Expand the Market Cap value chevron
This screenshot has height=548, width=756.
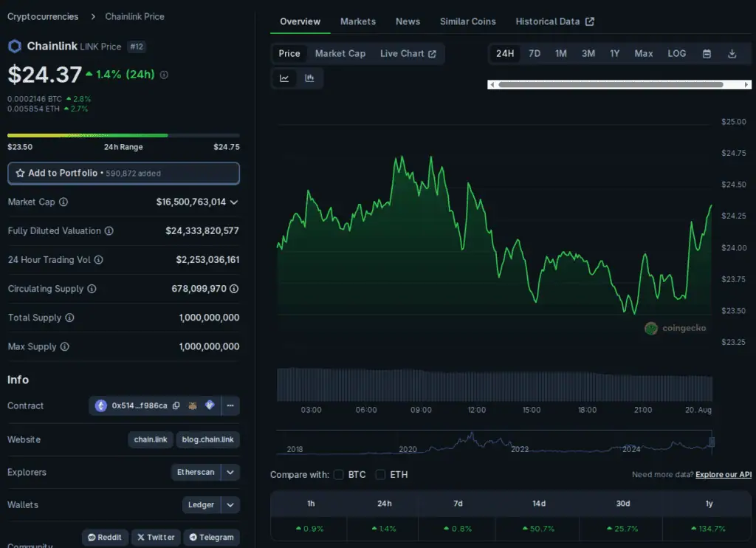[234, 202]
